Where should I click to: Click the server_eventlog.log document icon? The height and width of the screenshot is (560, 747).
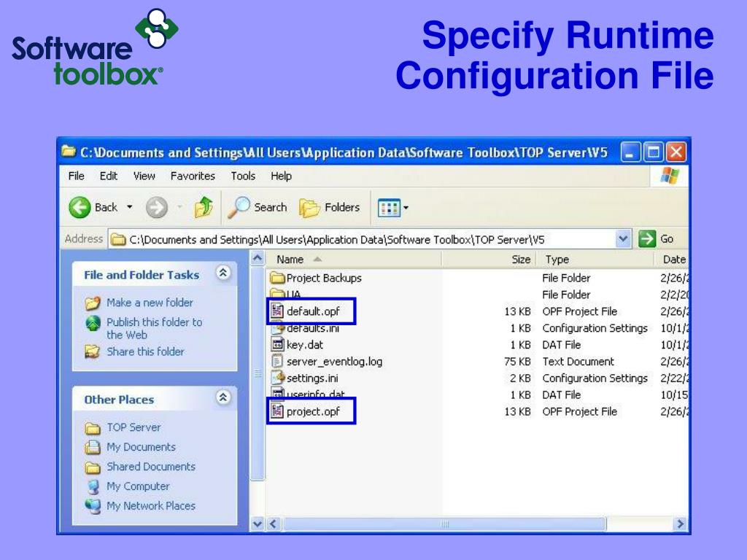click(x=277, y=361)
